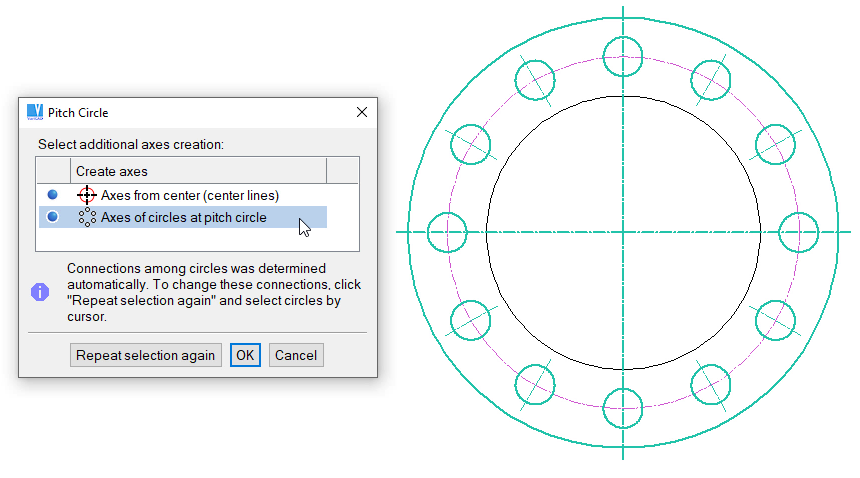Pick the leftmost bolt hole circle
The width and height of the screenshot is (860, 478).
[x=447, y=232]
